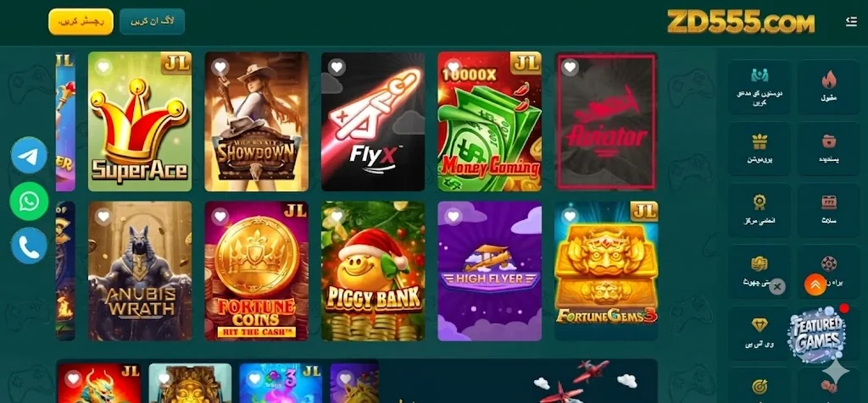868x403 pixels.
Task: Toggle favorite heart on Aviator game
Action: click(x=570, y=68)
